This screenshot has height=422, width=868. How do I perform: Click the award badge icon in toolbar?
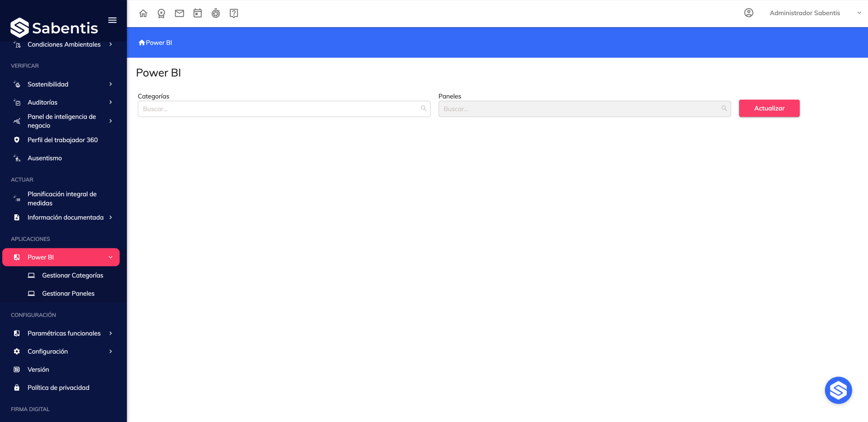(x=161, y=13)
